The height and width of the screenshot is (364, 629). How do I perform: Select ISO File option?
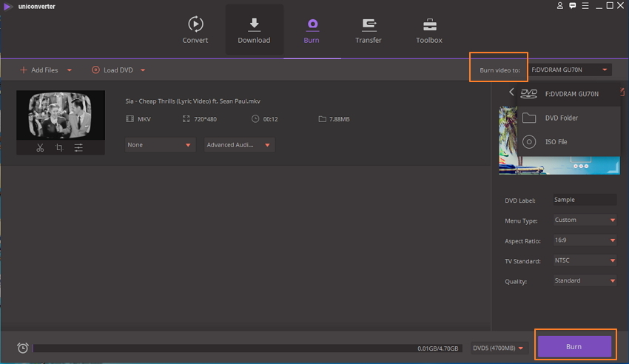568,142
